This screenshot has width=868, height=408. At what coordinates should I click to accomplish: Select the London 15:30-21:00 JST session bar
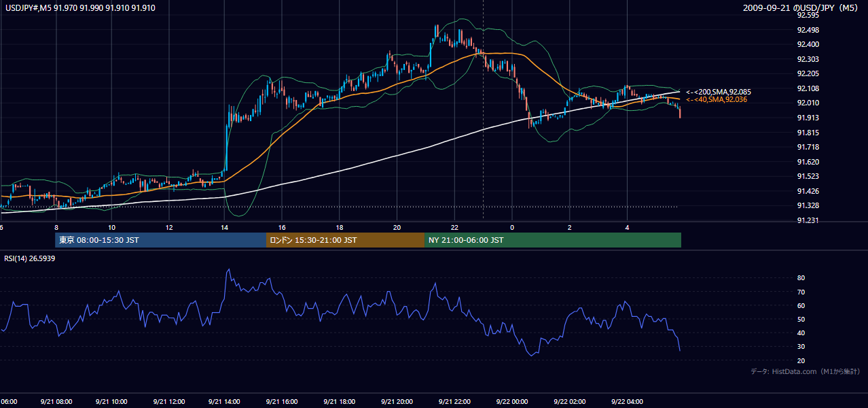tap(345, 240)
